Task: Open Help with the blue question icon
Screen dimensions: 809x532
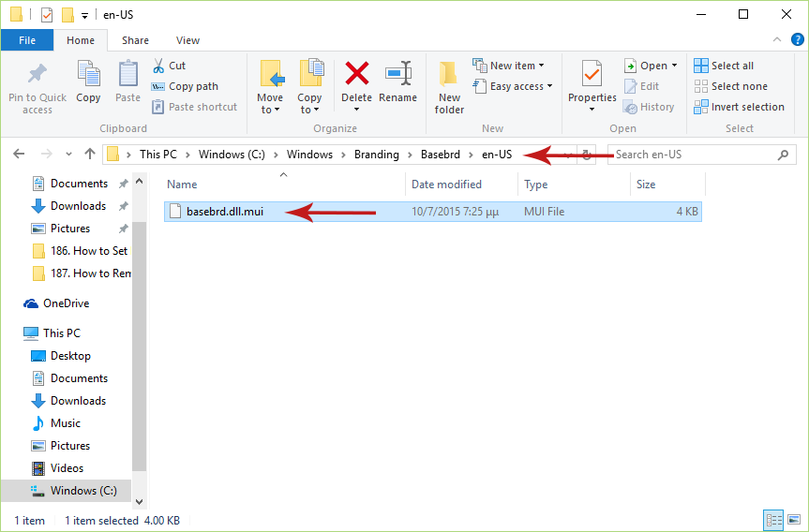Action: (798, 39)
